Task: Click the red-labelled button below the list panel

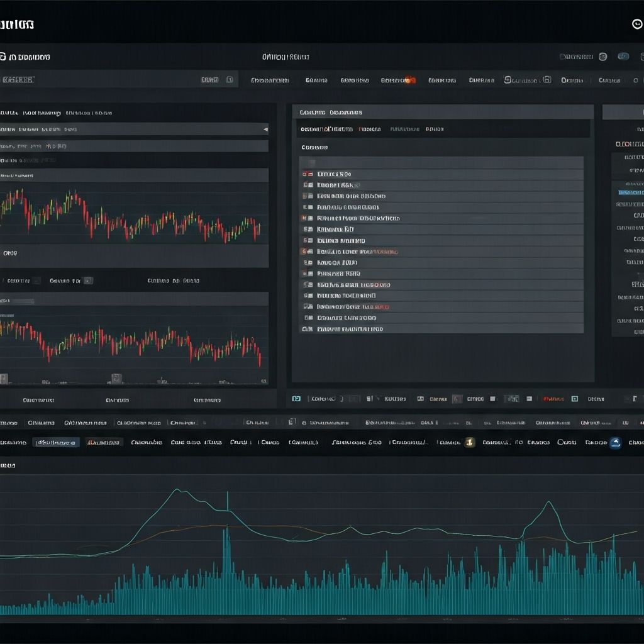Action: pyautogui.click(x=553, y=399)
